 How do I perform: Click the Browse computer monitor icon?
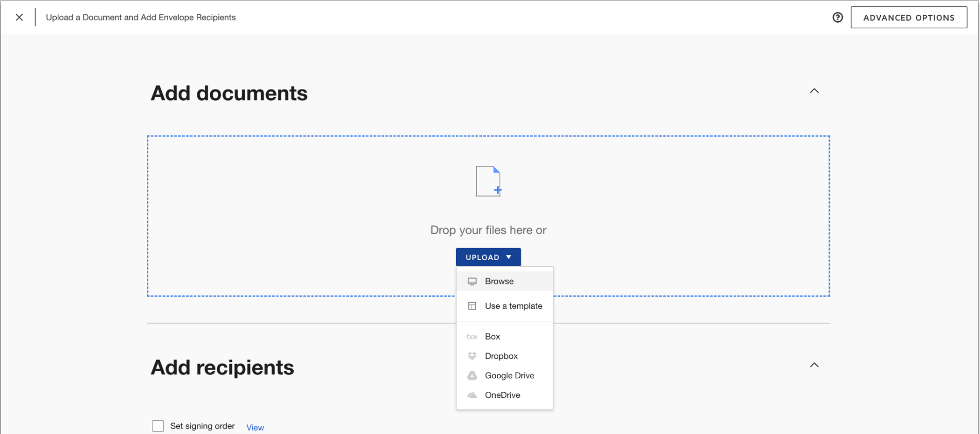point(472,282)
